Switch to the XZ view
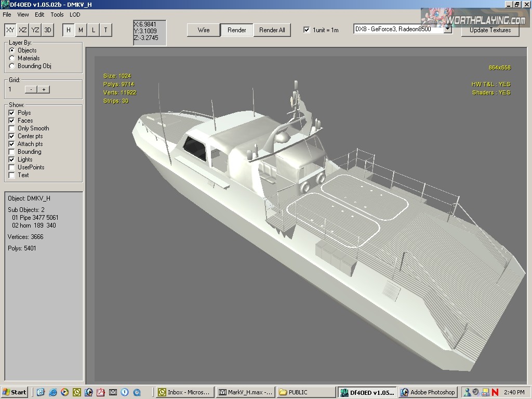The image size is (532, 399). click(x=23, y=30)
